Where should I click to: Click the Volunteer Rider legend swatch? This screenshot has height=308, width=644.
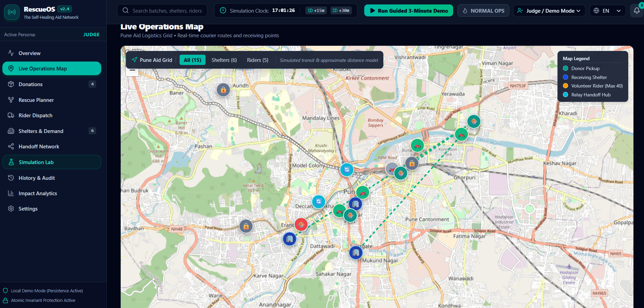pyautogui.click(x=566, y=86)
